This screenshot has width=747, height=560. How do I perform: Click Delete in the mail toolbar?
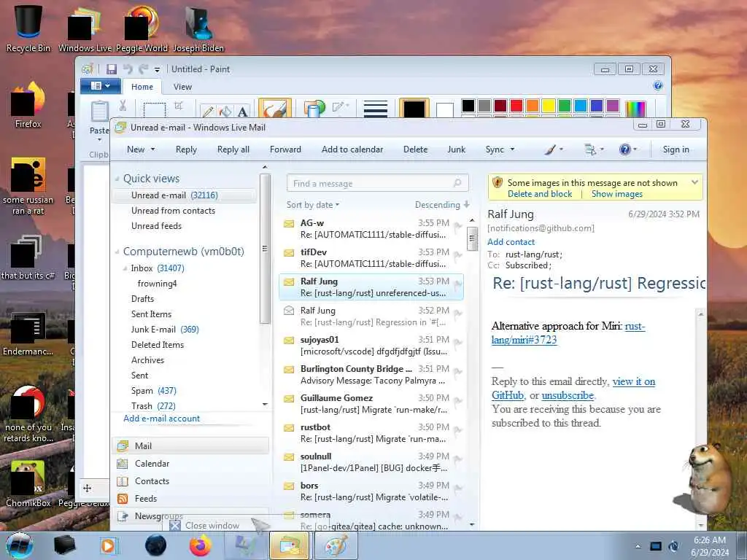coord(415,149)
